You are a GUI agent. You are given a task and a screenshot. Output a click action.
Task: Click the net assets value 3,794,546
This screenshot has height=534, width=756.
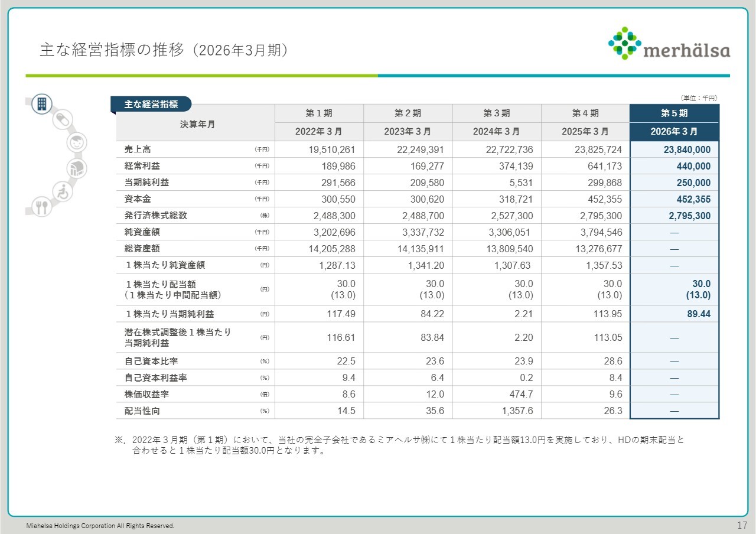tap(599, 233)
